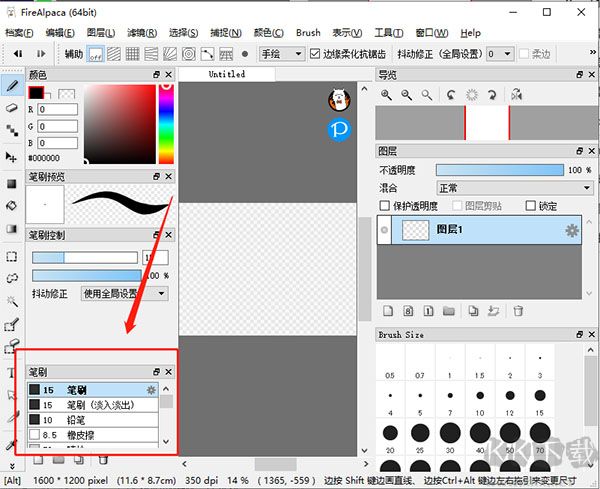Select the Bucket fill tool
This screenshot has width=600, height=489.
(x=11, y=206)
